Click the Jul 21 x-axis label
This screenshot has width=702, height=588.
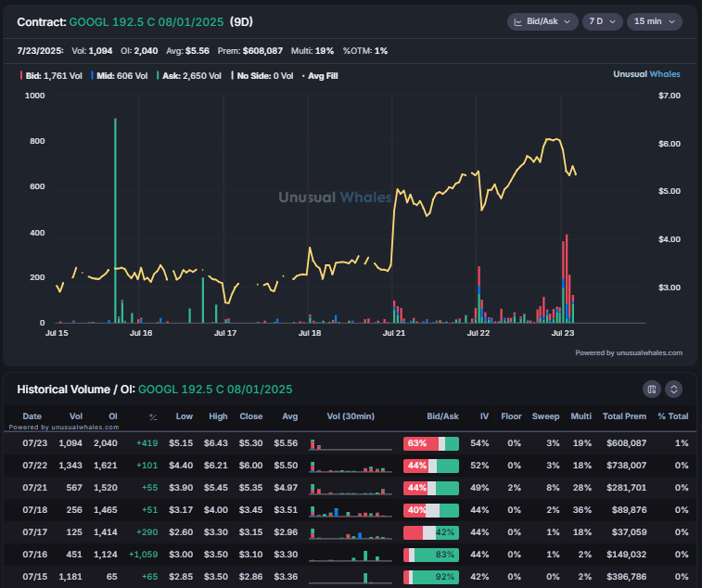tap(394, 333)
